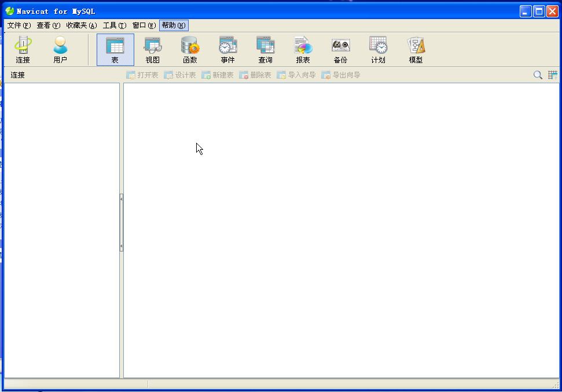Click the Navicat logo in the title bar

click(10, 11)
